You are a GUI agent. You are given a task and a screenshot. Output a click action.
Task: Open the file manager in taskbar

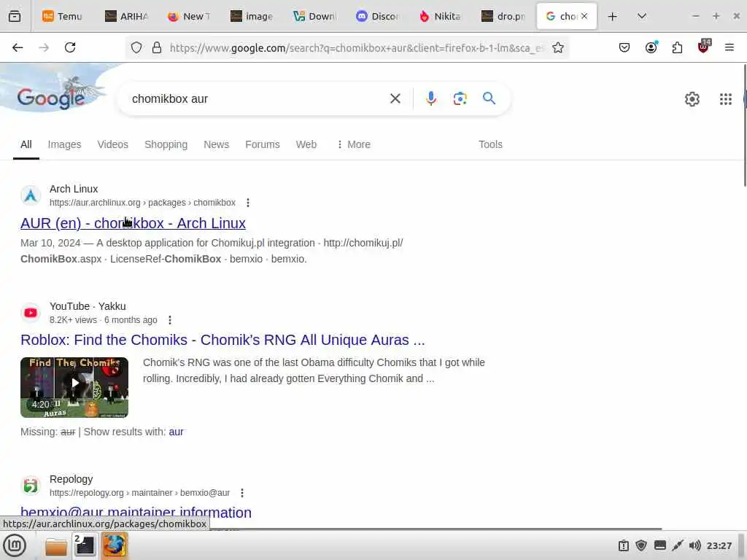click(x=55, y=545)
